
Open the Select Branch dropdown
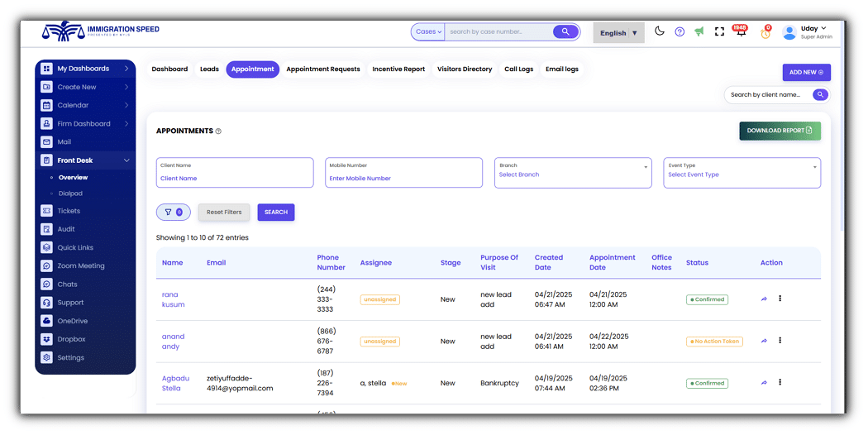(x=573, y=173)
